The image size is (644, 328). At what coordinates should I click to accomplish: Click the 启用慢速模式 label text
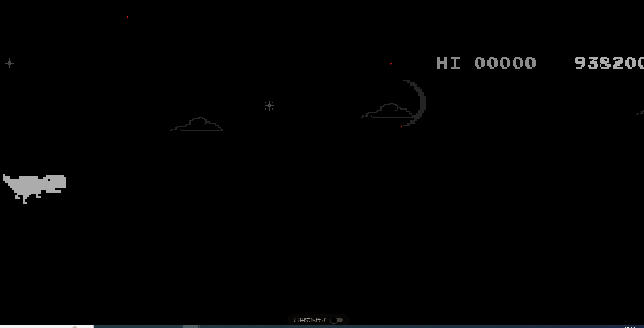[x=310, y=320]
